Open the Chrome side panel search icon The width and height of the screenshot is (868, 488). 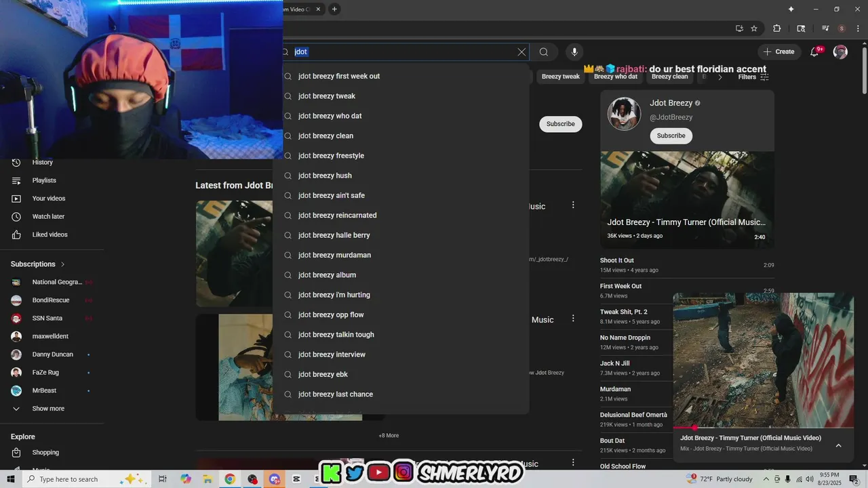pyautogui.click(x=801, y=28)
